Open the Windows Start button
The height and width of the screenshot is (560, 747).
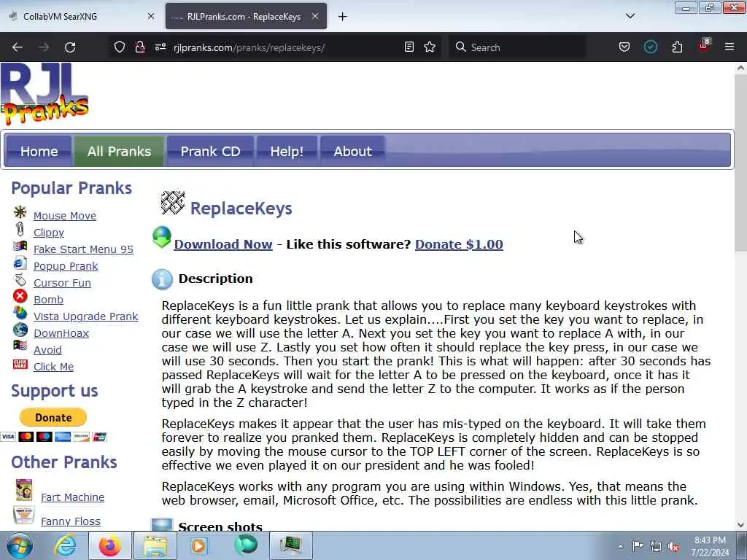click(x=20, y=545)
